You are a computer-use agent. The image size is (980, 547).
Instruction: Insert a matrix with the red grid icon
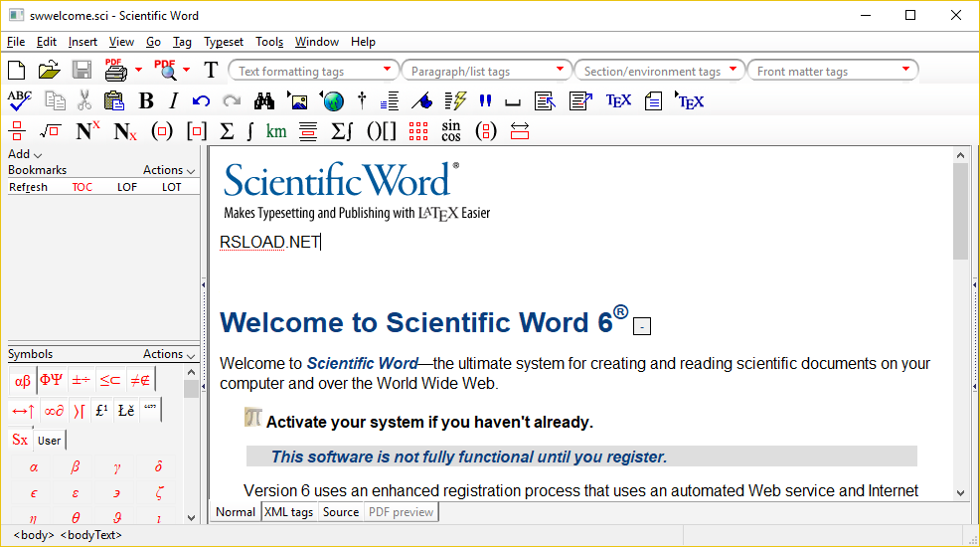[x=418, y=131]
